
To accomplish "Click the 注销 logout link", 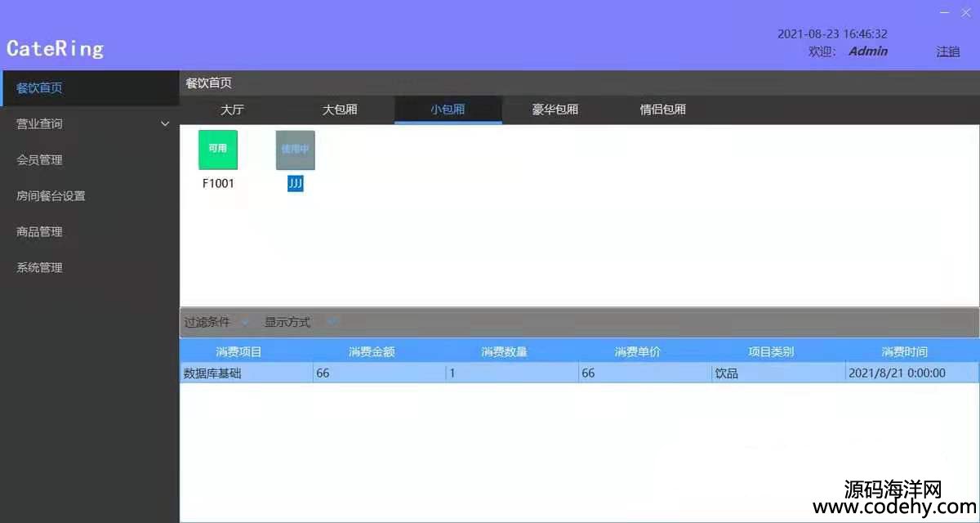I will 948,51.
